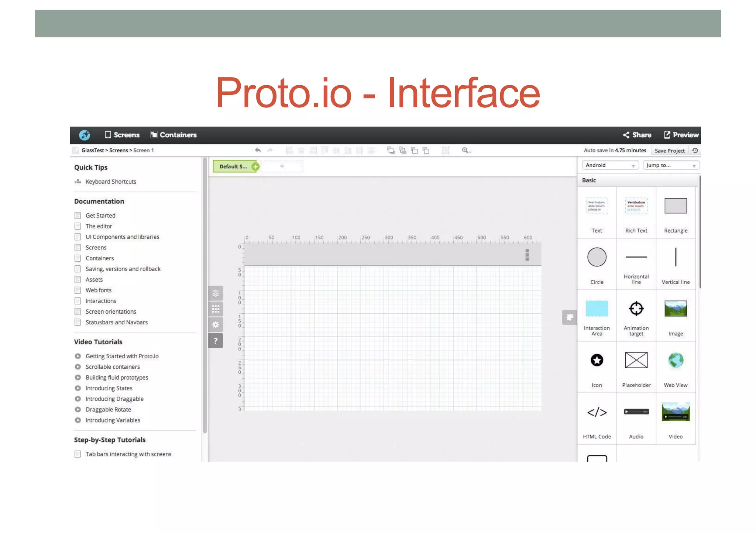Open Saving, versions and rollback documentation
The image size is (756, 534).
(x=123, y=269)
